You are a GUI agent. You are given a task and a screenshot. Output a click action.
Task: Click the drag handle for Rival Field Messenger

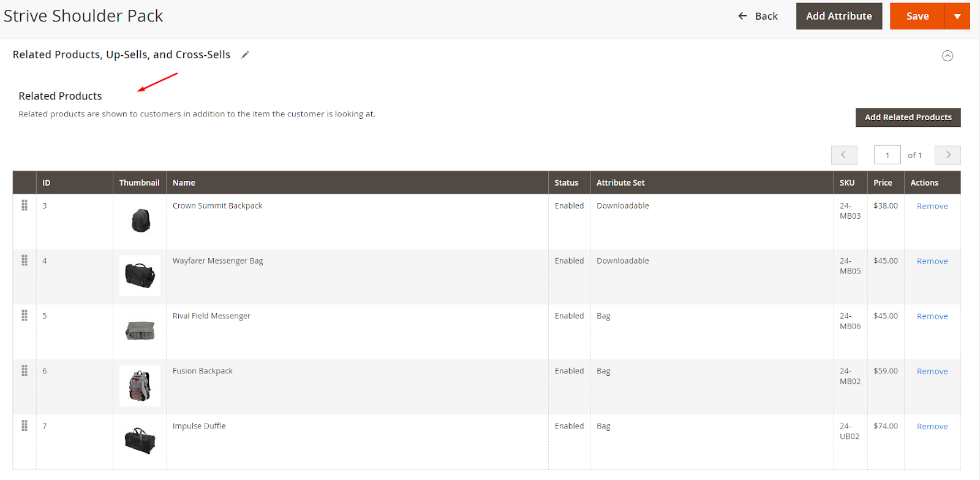(24, 316)
